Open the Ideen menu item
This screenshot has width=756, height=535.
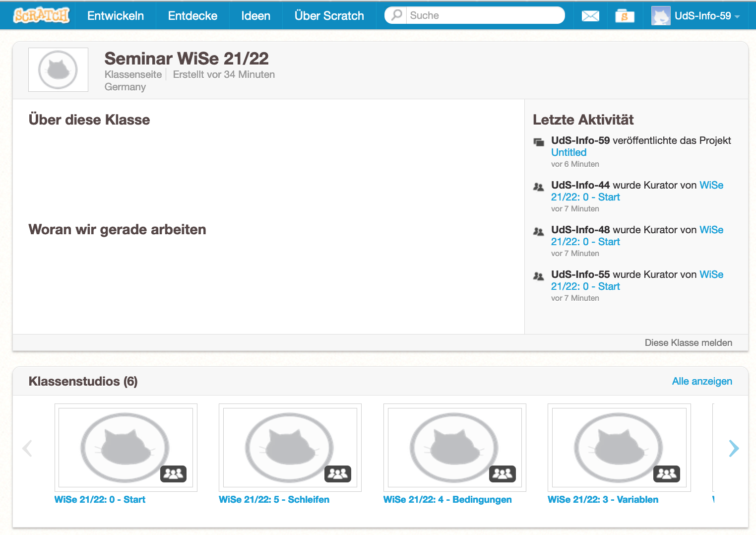click(x=256, y=16)
